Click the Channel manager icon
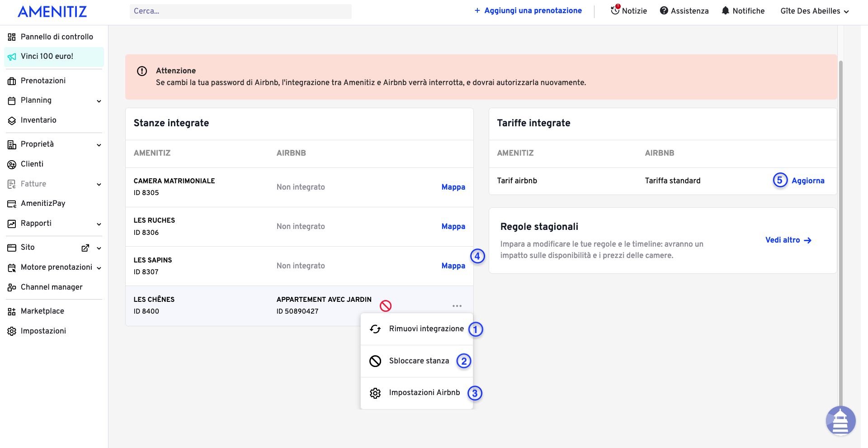The width and height of the screenshot is (868, 448). click(x=12, y=287)
